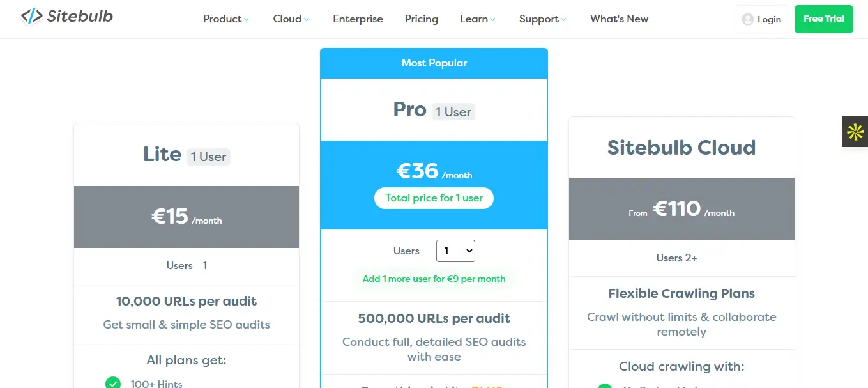Expand the Learn navigation dropdown
The image size is (868, 388).
click(x=477, y=19)
